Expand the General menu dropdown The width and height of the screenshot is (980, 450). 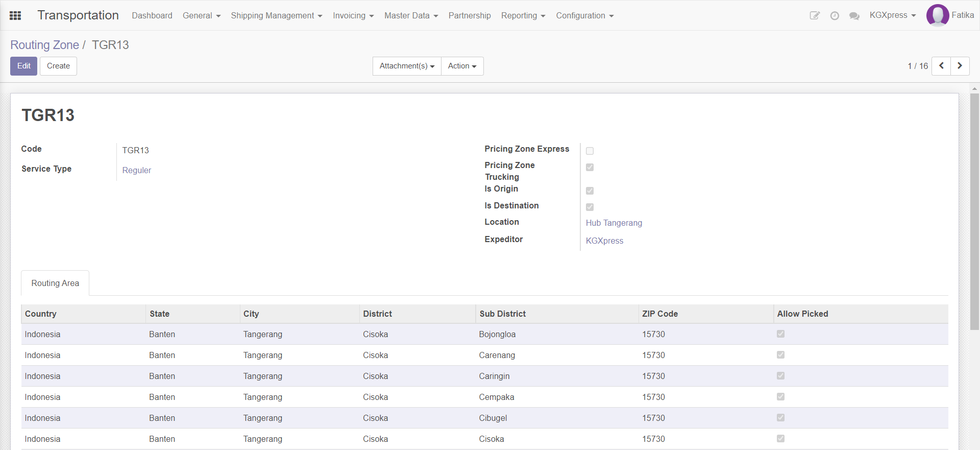202,16
